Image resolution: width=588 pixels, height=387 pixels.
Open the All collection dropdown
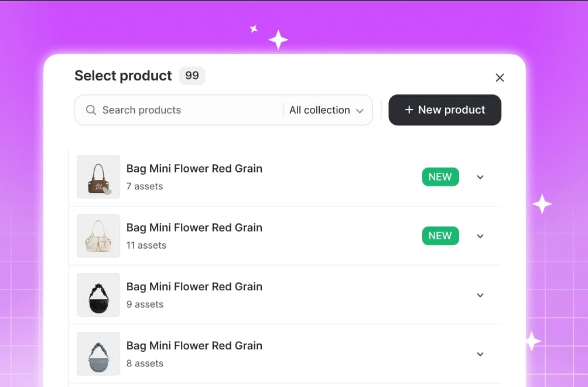326,110
